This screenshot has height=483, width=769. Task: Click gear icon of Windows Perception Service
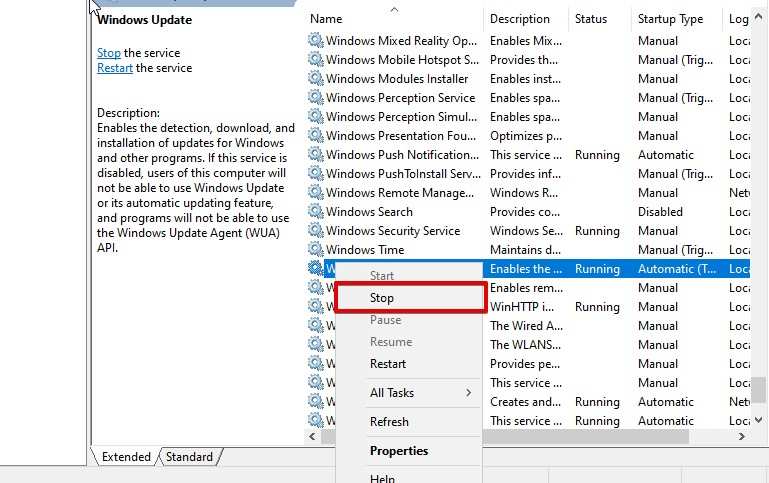(315, 98)
